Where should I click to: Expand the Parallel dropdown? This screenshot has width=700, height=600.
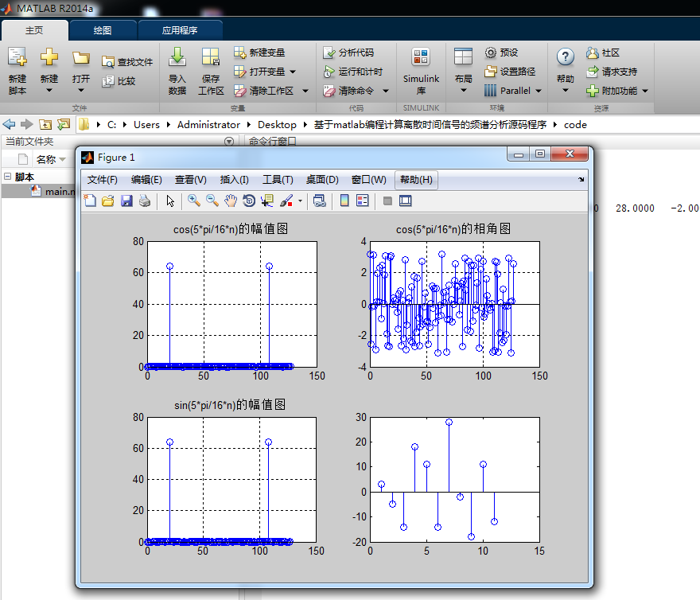(x=539, y=91)
